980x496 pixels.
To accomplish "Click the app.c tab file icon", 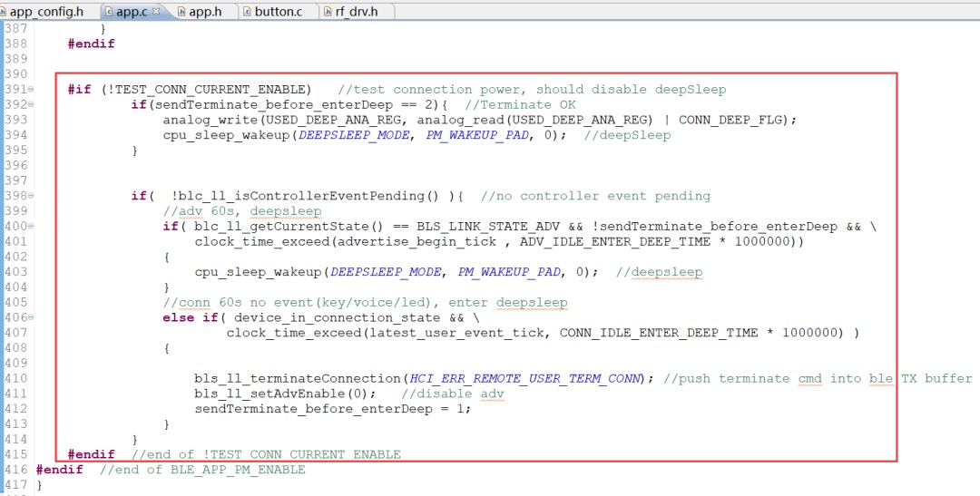I will point(109,12).
